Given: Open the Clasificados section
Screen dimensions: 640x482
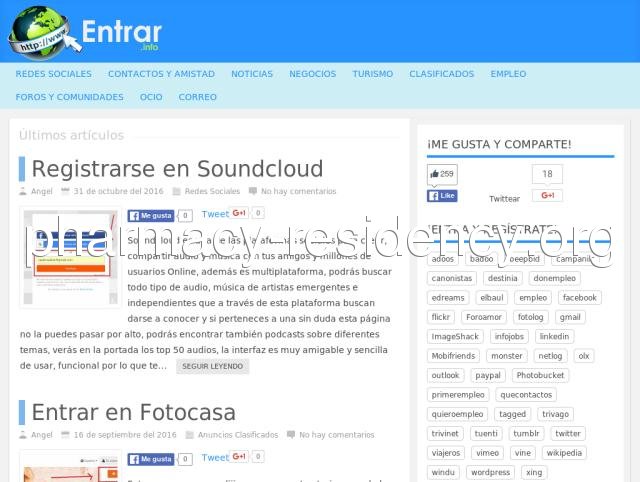Looking at the screenshot, I should (x=442, y=74).
